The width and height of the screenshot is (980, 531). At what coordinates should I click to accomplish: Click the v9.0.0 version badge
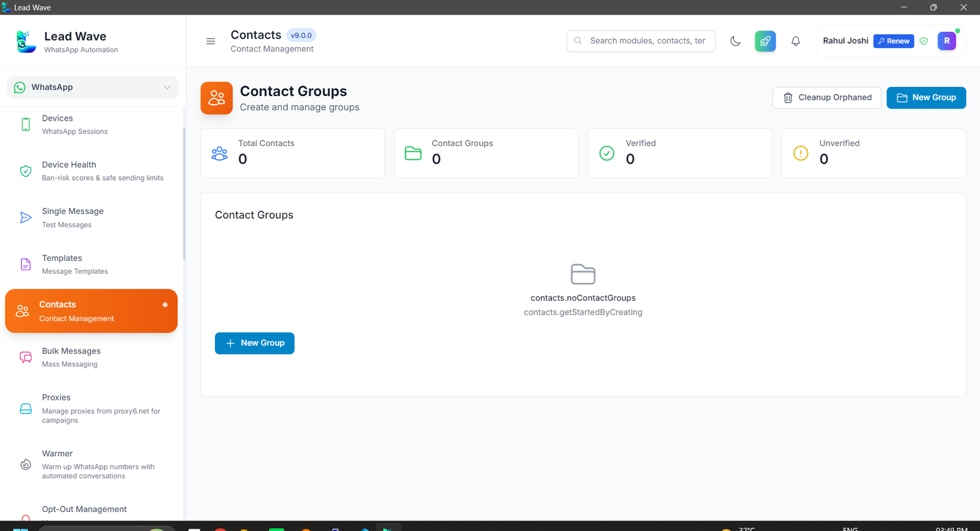[x=301, y=36]
